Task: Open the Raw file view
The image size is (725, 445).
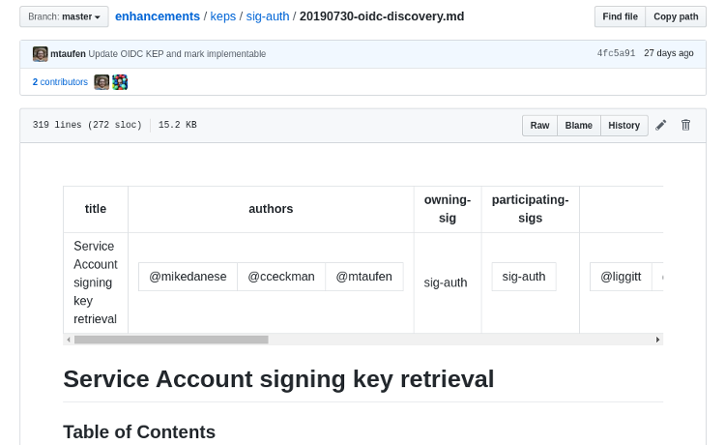Action: pyautogui.click(x=540, y=125)
